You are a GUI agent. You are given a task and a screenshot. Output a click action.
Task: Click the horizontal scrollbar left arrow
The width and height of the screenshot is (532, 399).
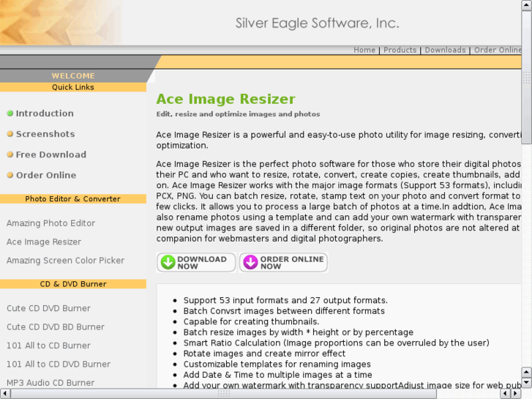click(x=5, y=394)
